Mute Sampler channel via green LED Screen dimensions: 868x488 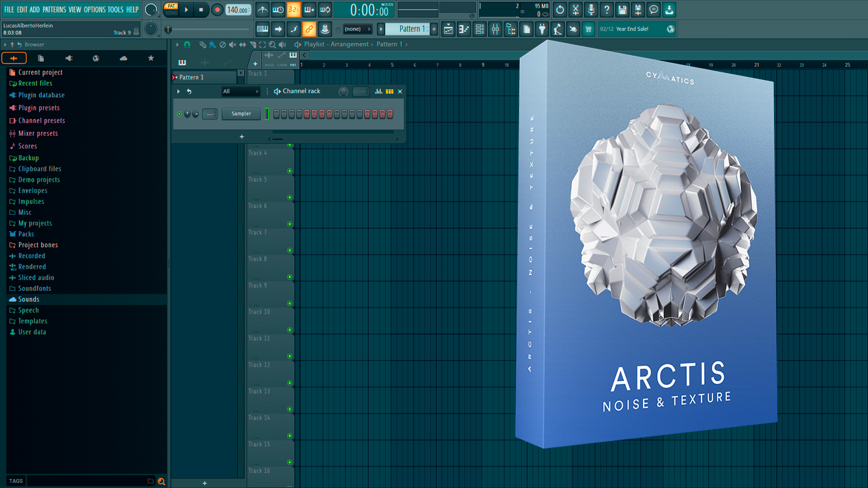coord(179,114)
